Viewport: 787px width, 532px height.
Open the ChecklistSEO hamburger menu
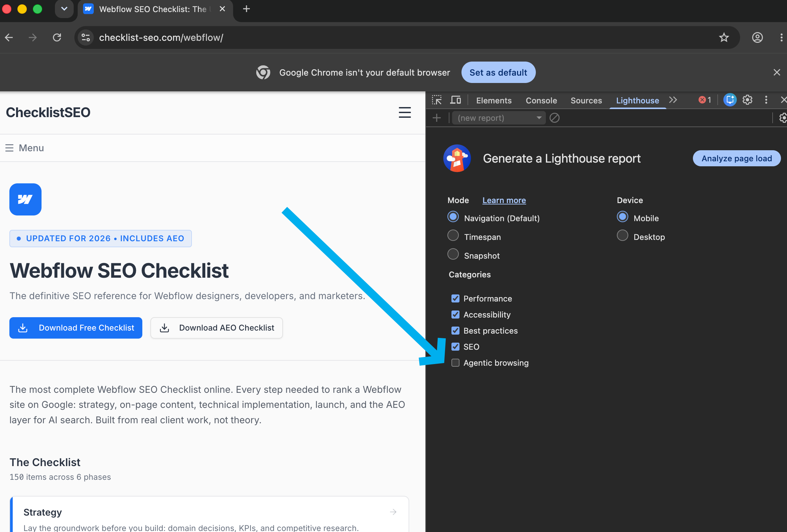404,112
